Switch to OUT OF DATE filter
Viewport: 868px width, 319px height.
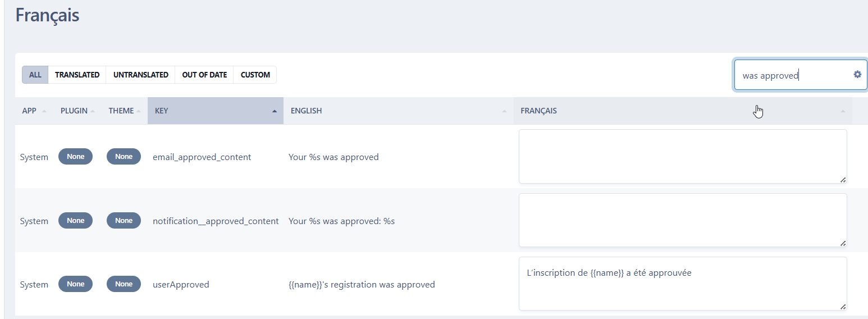point(204,75)
